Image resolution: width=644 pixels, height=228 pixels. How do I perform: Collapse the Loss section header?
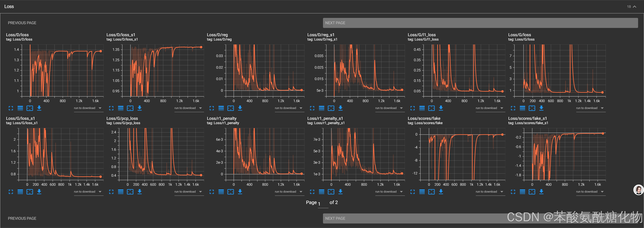coord(635,7)
